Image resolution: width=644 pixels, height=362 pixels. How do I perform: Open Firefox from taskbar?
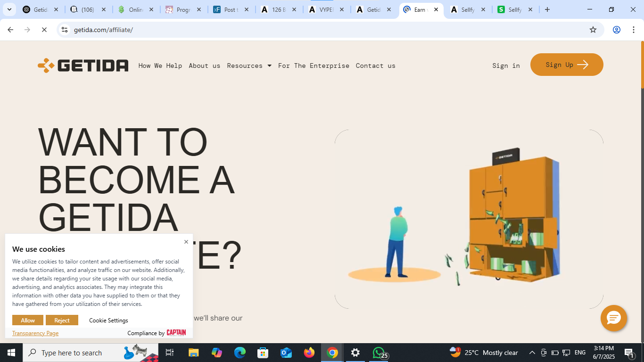tap(309, 353)
